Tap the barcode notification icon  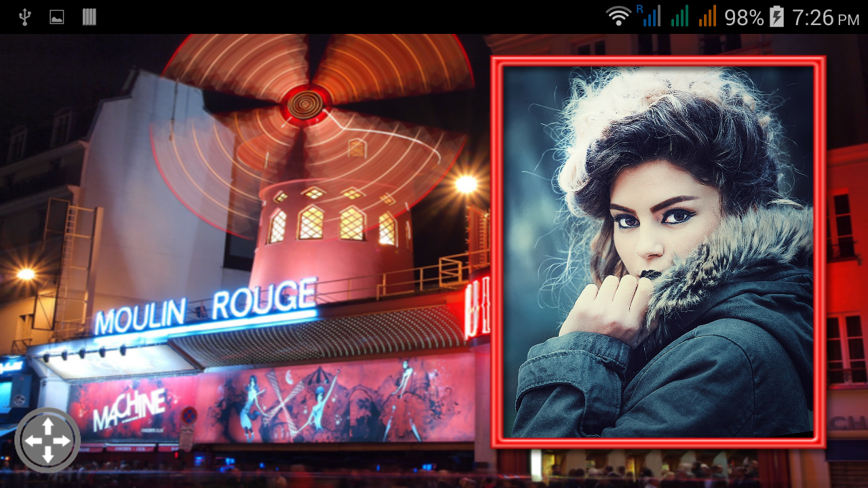coord(90,17)
